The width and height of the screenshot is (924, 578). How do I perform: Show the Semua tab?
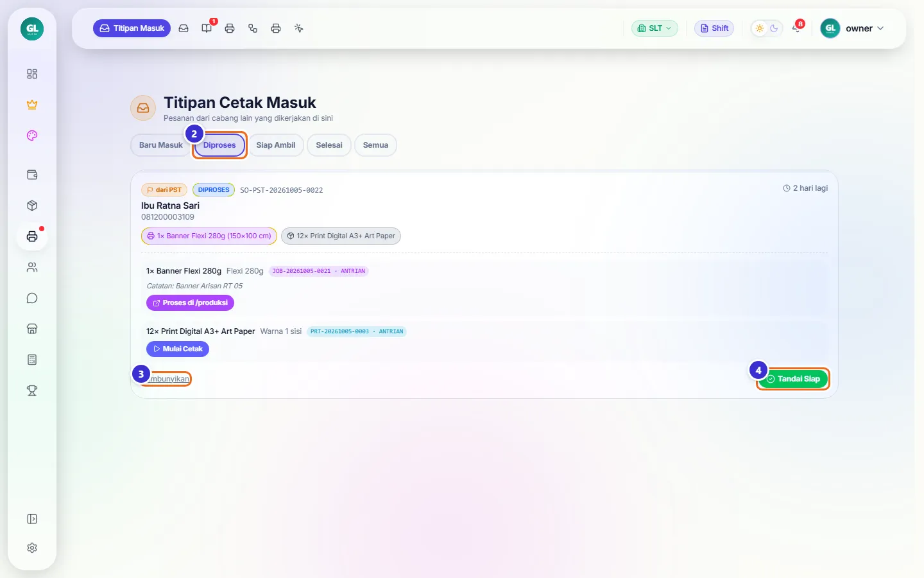(375, 145)
